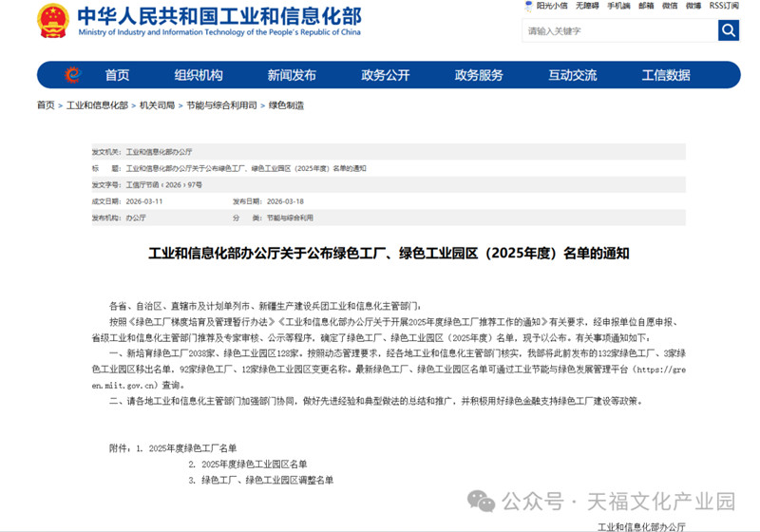760x532 pixels.
Task: Click the swirl logo in navigation bar
Action: [x=73, y=75]
